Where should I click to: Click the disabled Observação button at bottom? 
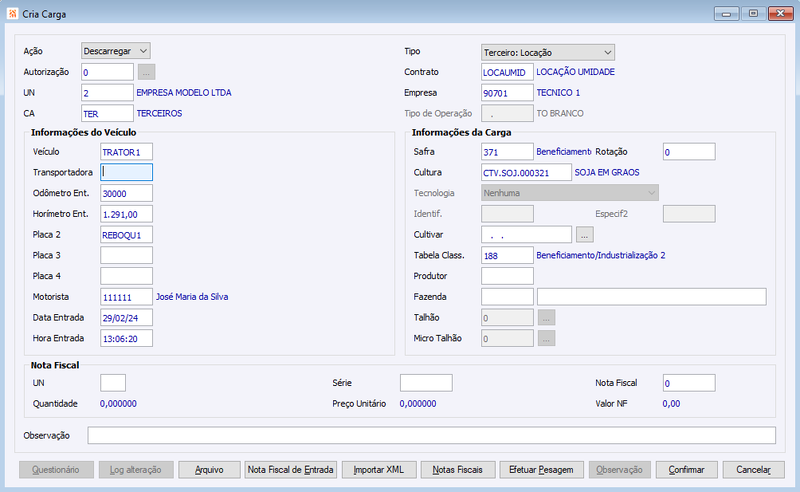click(x=620, y=470)
